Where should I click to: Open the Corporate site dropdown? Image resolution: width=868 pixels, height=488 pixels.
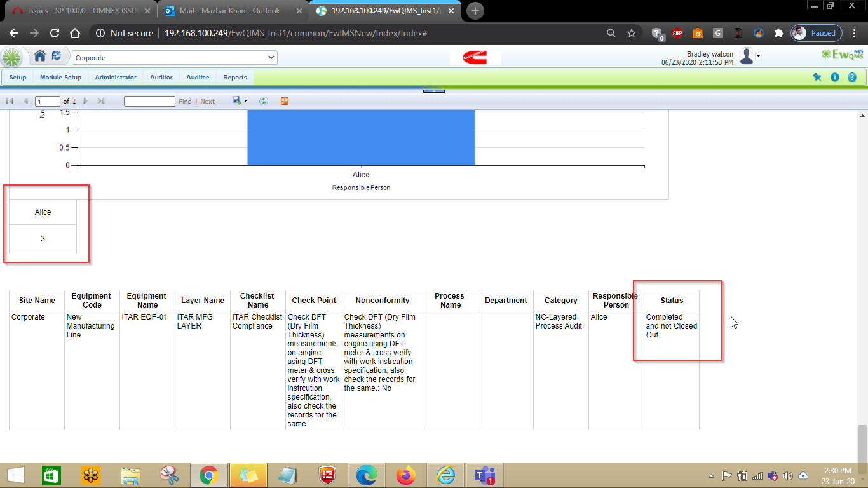[x=175, y=58]
